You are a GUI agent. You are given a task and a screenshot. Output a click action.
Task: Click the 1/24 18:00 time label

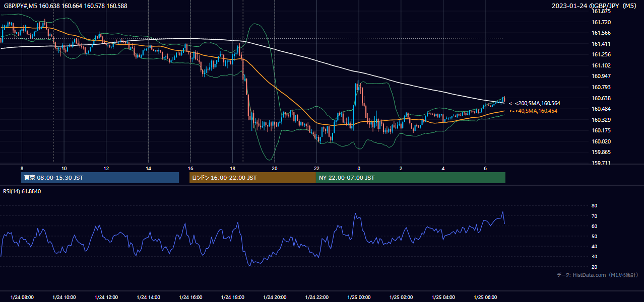tap(232, 297)
